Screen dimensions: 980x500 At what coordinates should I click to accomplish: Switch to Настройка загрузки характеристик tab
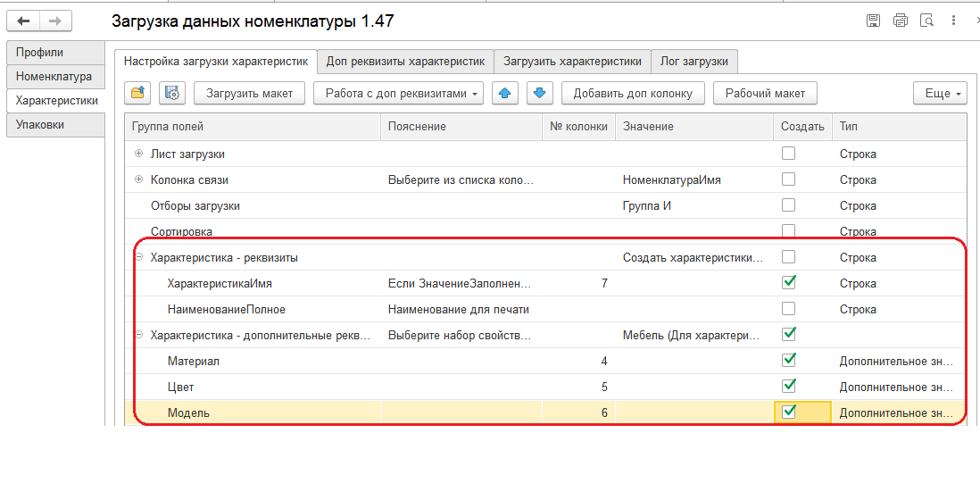(x=216, y=62)
